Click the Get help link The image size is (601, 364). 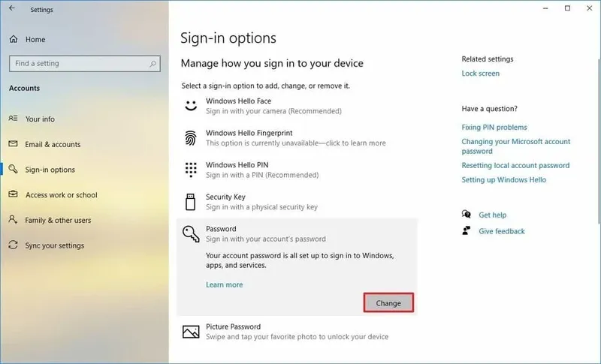[x=492, y=215]
